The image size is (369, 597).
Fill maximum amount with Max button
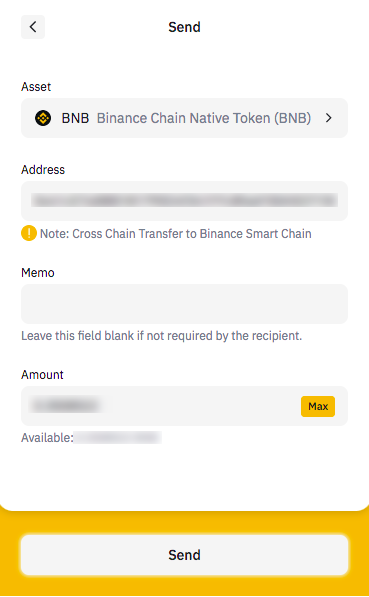tap(318, 406)
